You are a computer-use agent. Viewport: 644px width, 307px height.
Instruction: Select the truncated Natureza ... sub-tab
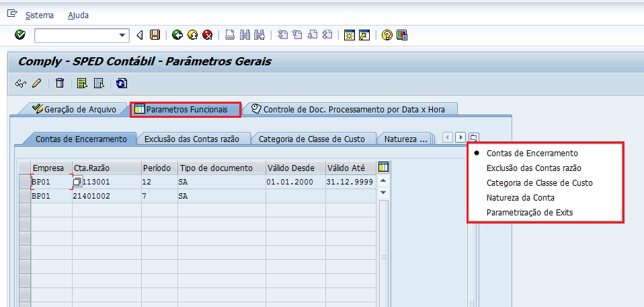(x=405, y=139)
